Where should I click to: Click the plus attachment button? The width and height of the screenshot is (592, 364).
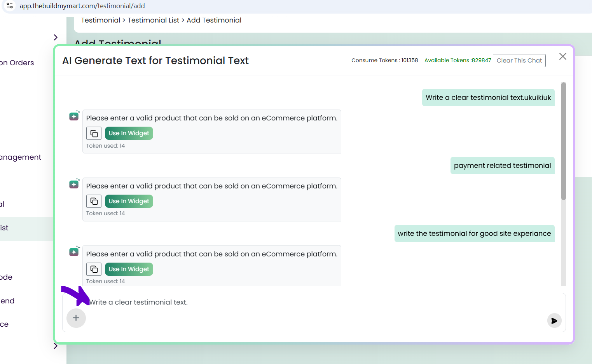pyautogui.click(x=76, y=318)
